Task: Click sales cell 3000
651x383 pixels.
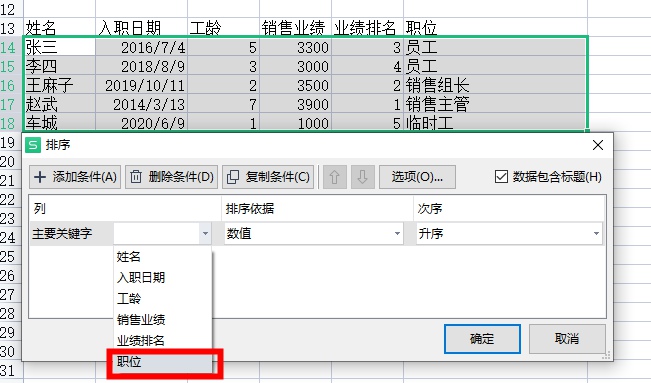Action: (296, 66)
